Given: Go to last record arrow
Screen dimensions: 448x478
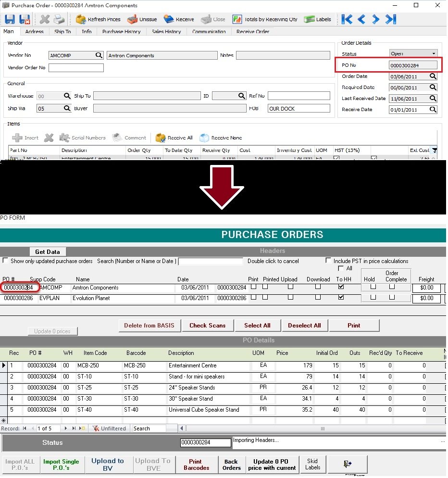Looking at the screenshot, I should (x=391, y=20).
